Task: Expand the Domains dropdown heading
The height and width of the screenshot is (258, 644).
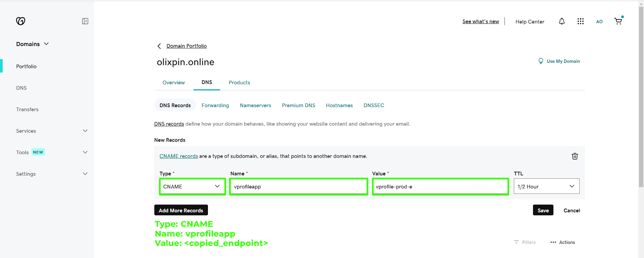Action: pos(33,44)
